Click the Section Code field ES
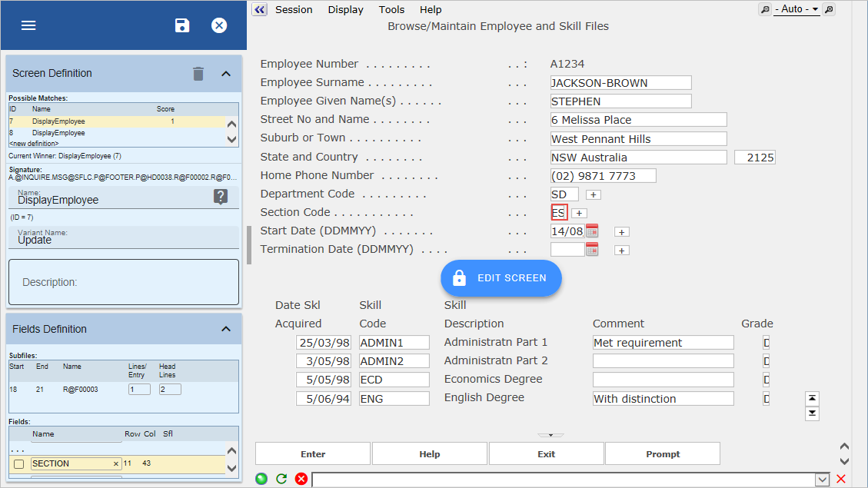 click(559, 213)
